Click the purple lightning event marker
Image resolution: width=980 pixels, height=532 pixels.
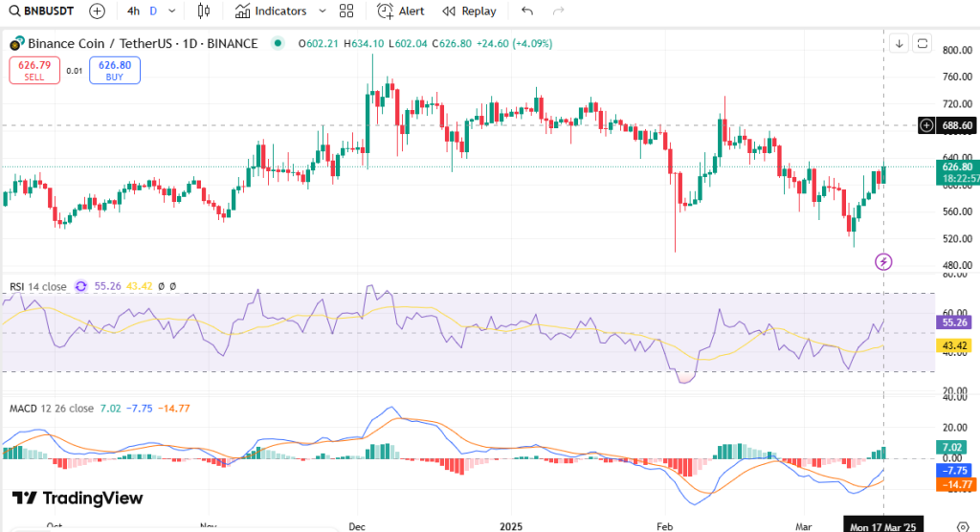point(883,261)
